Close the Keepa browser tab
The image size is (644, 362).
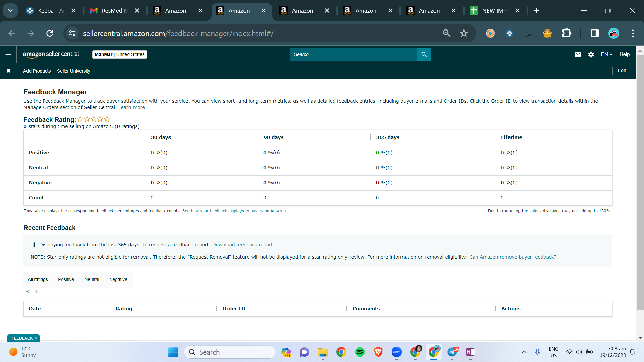(x=73, y=11)
